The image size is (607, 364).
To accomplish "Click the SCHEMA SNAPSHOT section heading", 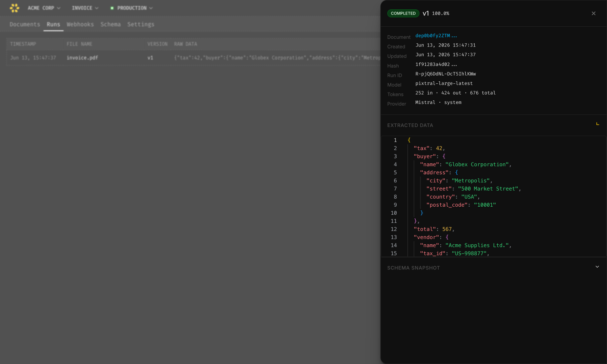I will click(x=414, y=268).
